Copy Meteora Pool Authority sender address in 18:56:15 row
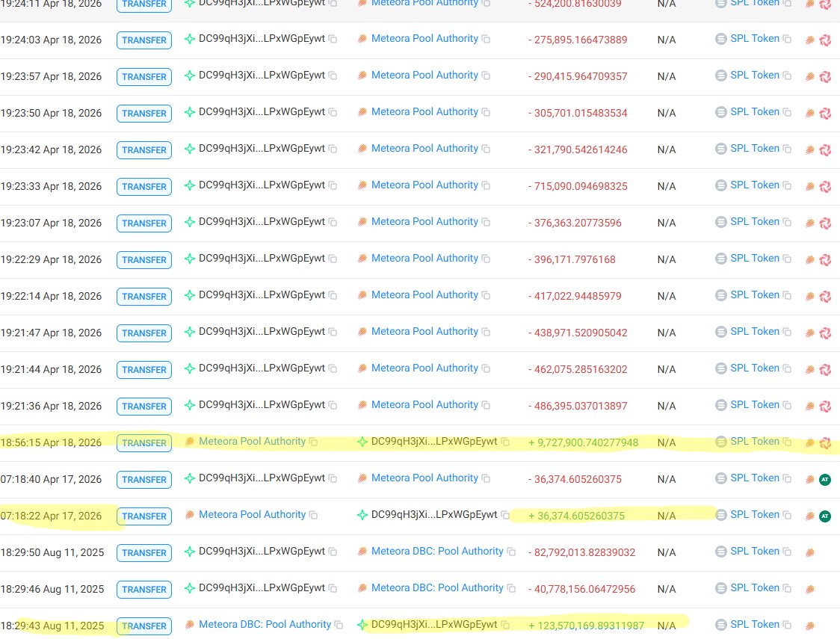This screenshot has height=639, width=840. pos(313,442)
